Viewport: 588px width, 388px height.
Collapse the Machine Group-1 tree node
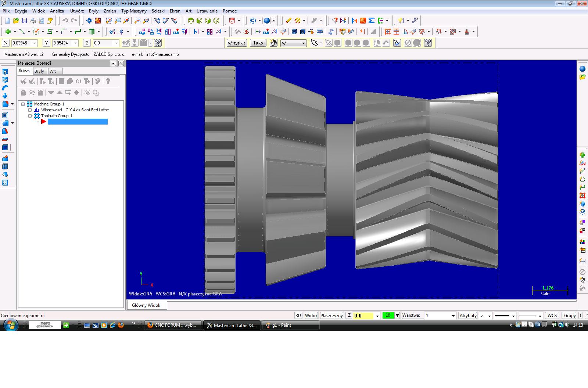23,104
